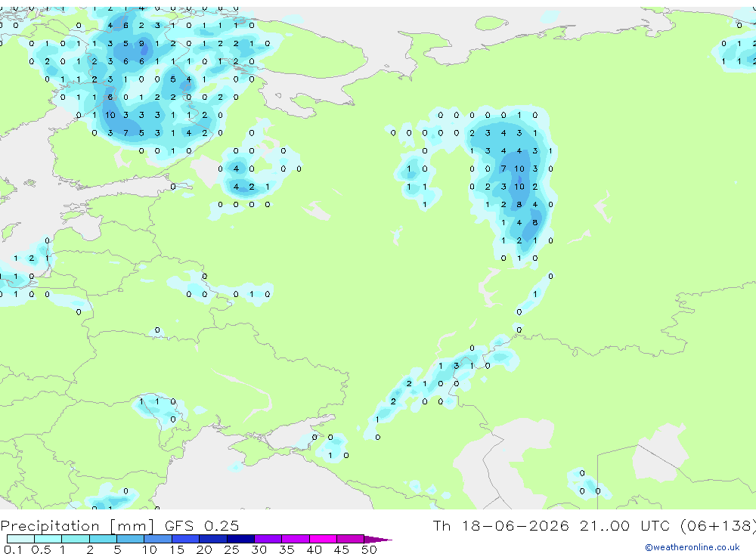The image size is (756, 554).
Task: Click the 'Precipitation [mm]' title text
Action: (77, 526)
